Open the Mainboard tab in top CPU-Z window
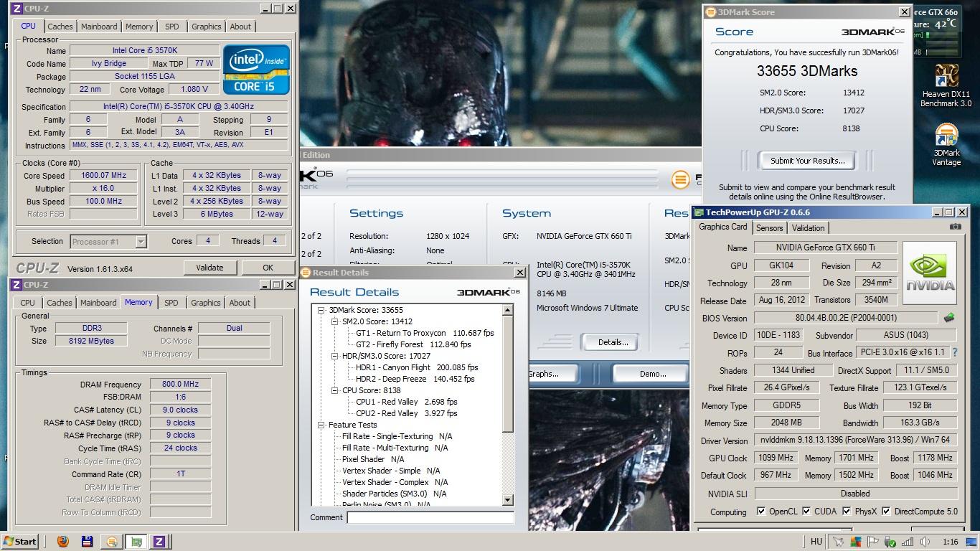The image size is (980, 551). click(99, 27)
